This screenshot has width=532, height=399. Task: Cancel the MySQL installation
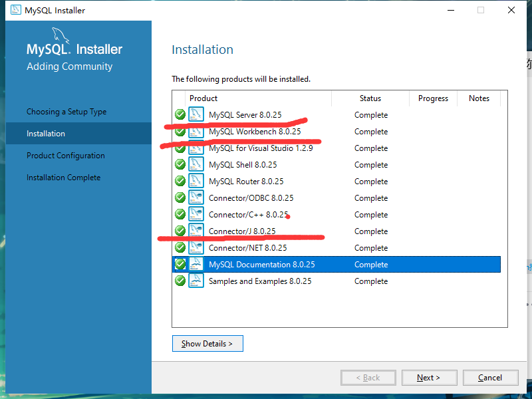click(x=490, y=378)
